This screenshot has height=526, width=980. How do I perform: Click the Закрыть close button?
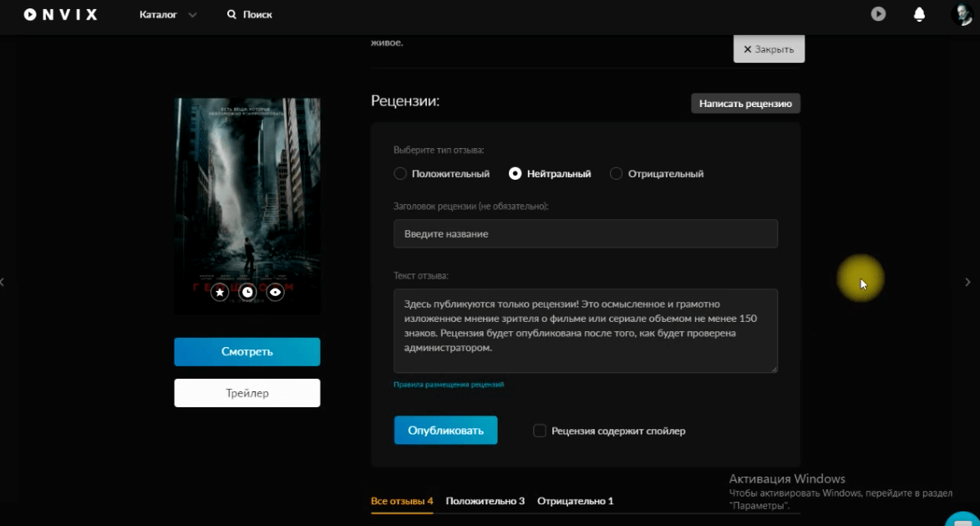[769, 49]
